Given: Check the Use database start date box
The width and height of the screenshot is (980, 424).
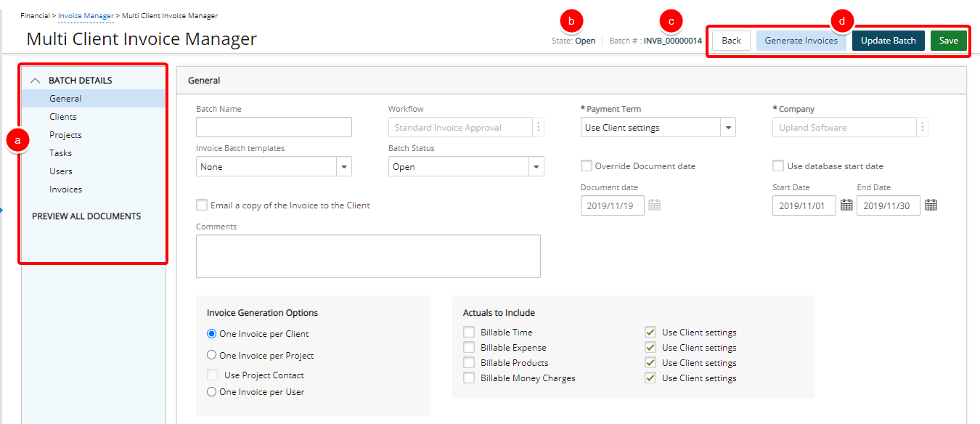Looking at the screenshot, I should point(779,166).
